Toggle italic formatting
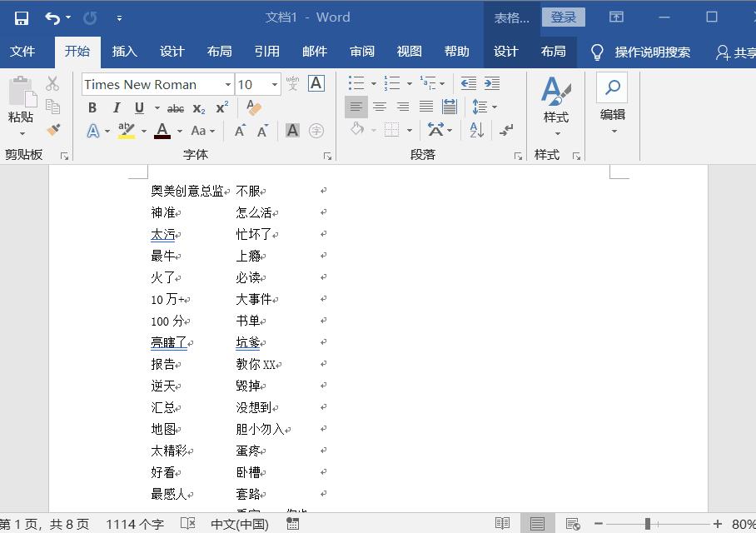Screen dimensions: 756x533 (117, 107)
